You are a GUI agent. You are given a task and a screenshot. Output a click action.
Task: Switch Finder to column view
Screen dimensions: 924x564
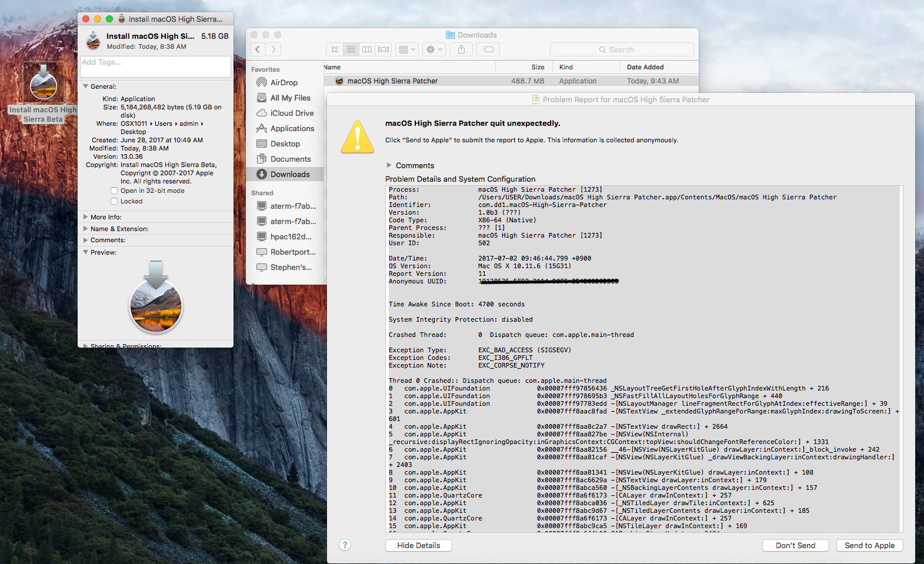pyautogui.click(x=367, y=49)
